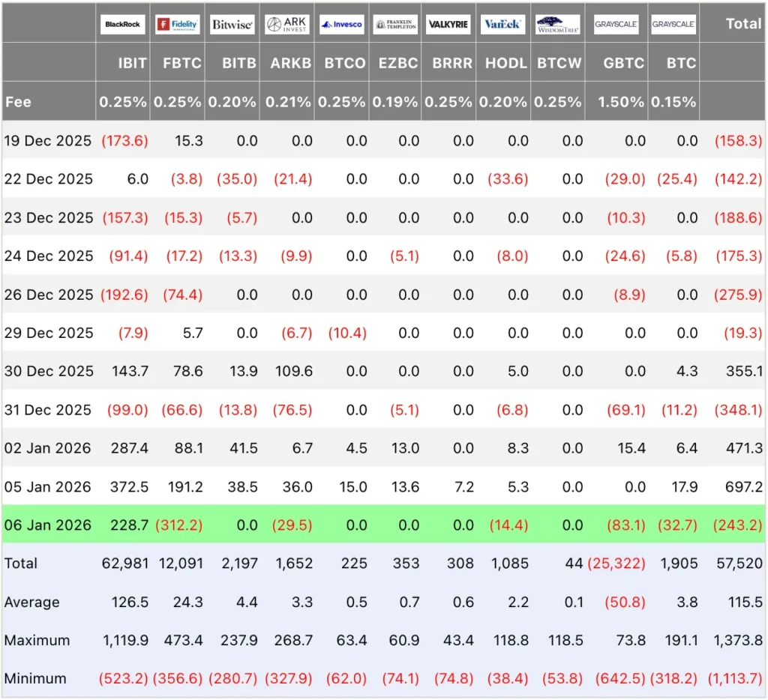Click the Total column header
768x700 pixels.
(743, 23)
